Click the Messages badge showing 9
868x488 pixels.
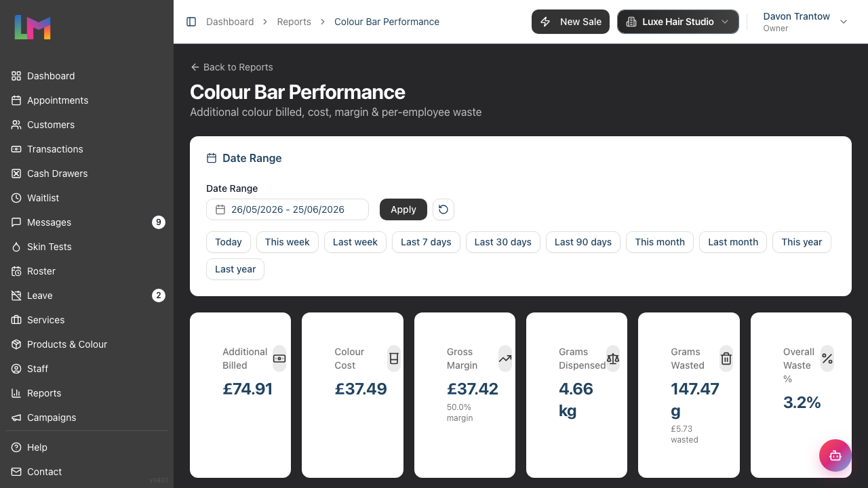[x=159, y=222]
